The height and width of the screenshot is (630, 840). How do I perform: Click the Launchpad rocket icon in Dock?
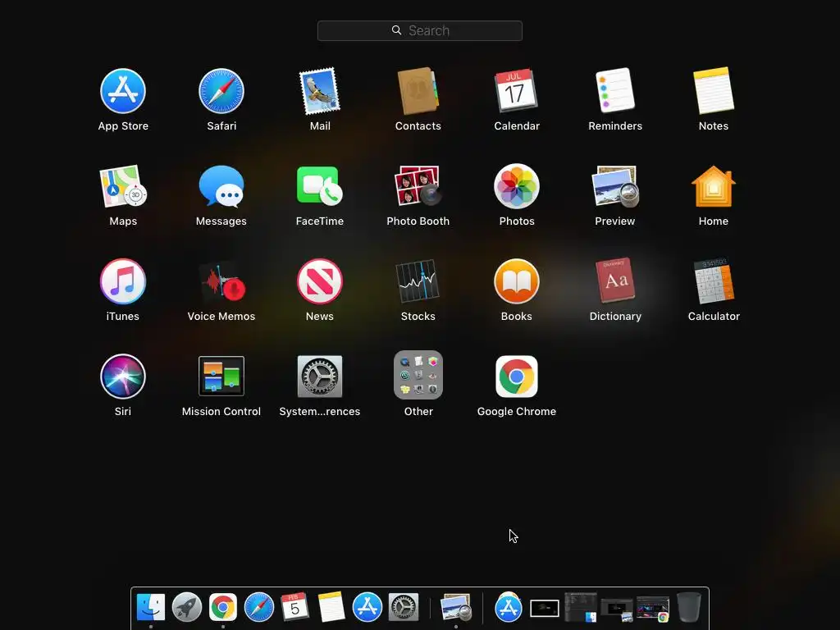pos(187,607)
